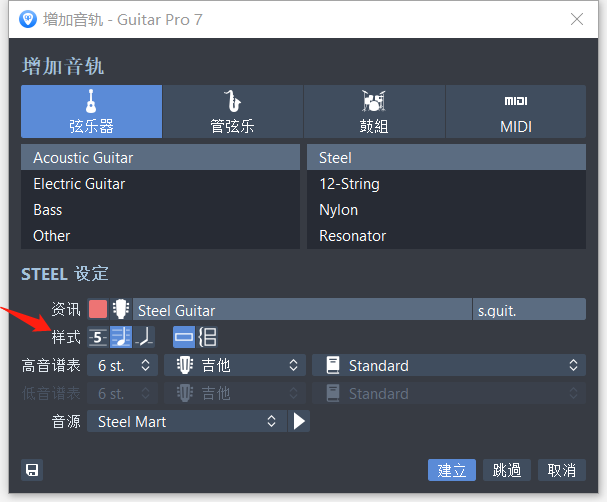Edit the Steel Guitar track name field
This screenshot has height=502, width=607.
(x=302, y=309)
